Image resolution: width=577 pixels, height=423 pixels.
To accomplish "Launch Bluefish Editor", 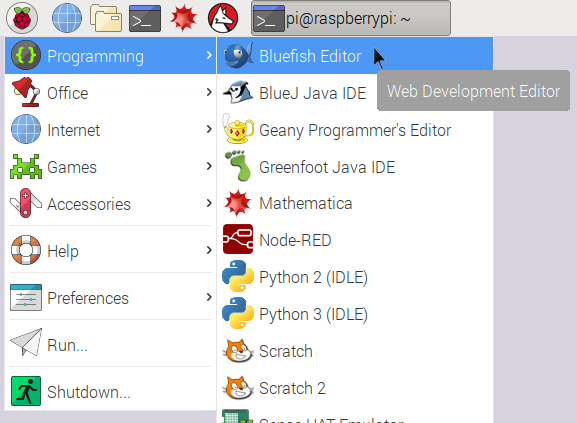I will pos(355,56).
